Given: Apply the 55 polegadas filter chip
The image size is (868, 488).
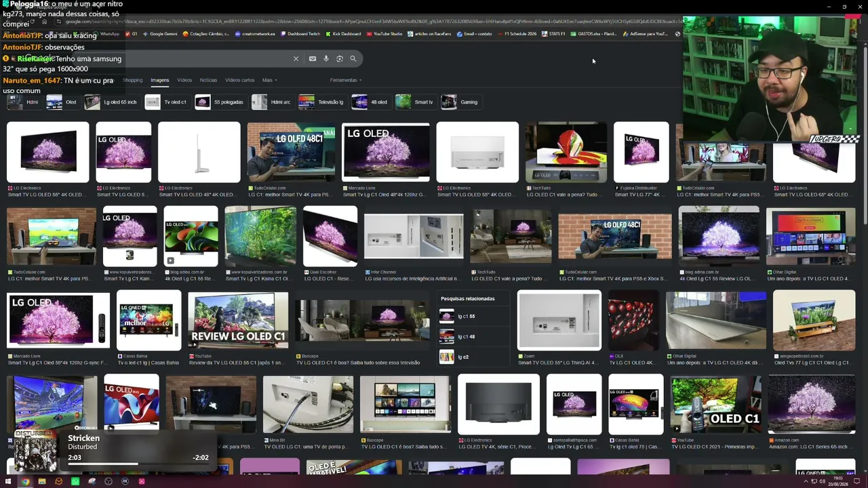Looking at the screenshot, I should (x=220, y=102).
